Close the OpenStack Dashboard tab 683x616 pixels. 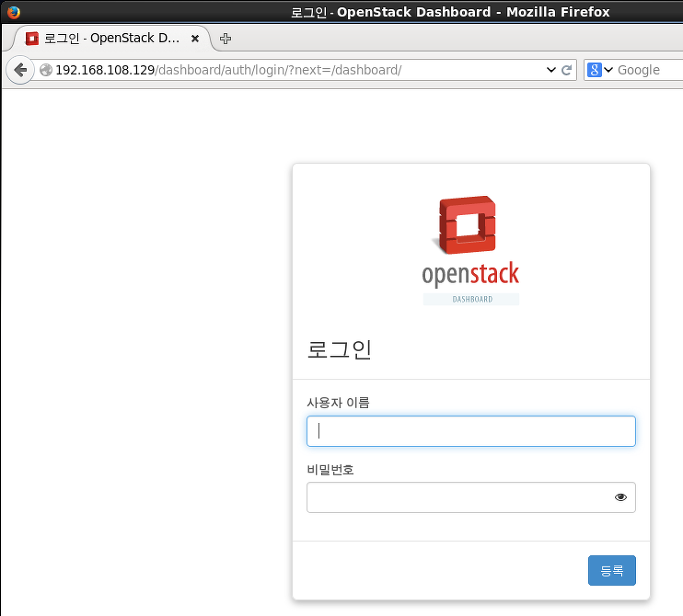(195, 38)
